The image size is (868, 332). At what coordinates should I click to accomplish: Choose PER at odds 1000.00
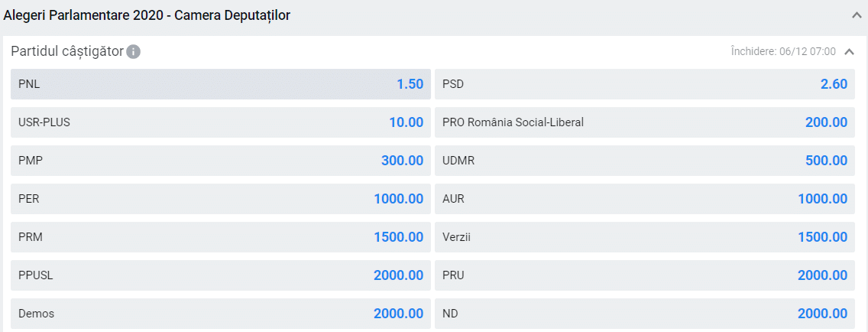(x=221, y=199)
